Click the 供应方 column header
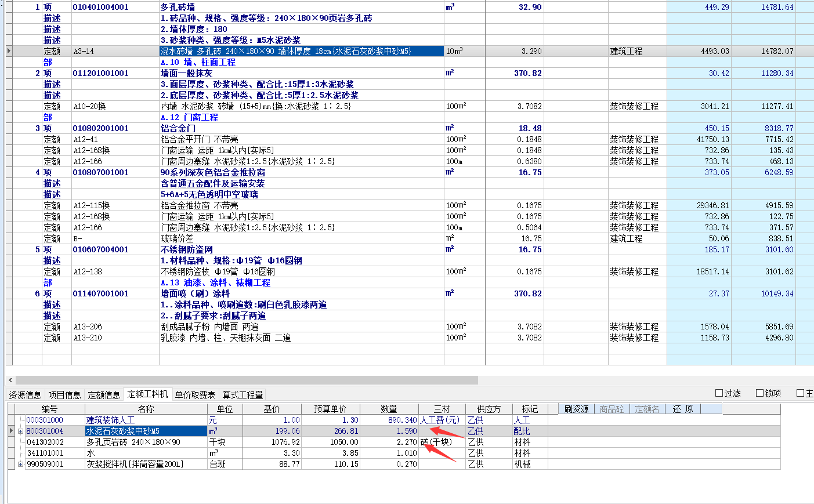 pos(489,409)
